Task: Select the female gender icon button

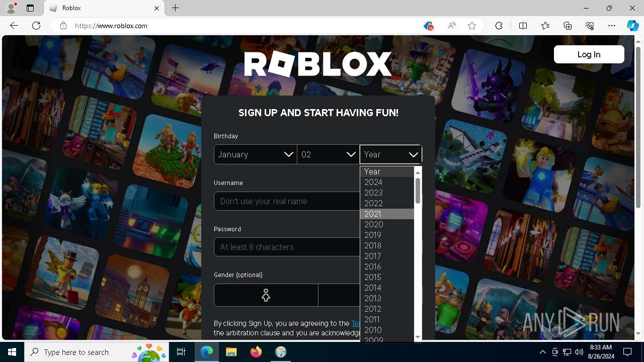Action: point(266,295)
